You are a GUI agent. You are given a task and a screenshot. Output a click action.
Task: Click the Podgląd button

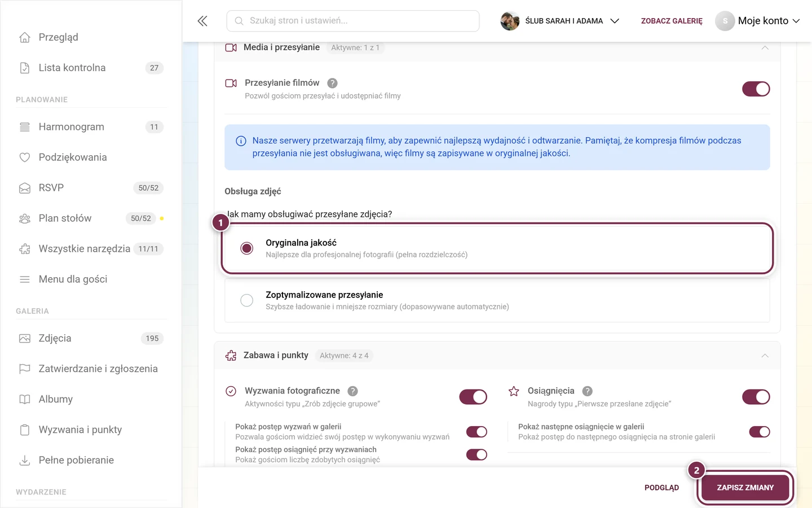(x=662, y=488)
